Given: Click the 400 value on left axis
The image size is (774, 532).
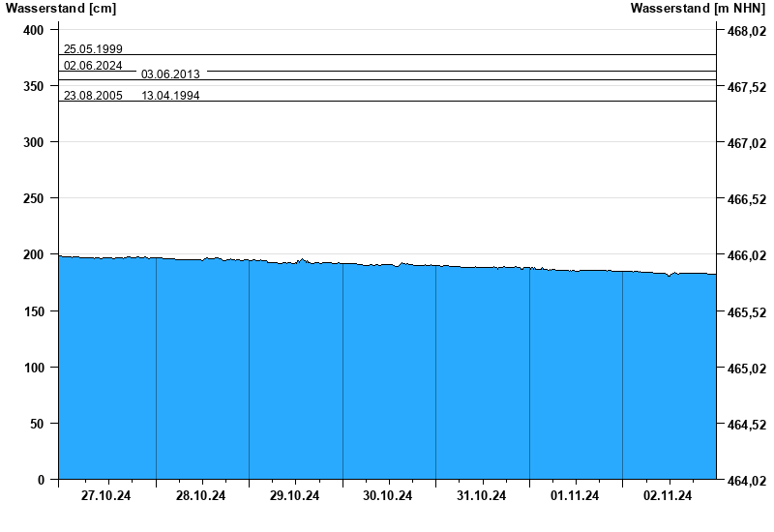Looking at the screenshot, I should (x=34, y=31).
